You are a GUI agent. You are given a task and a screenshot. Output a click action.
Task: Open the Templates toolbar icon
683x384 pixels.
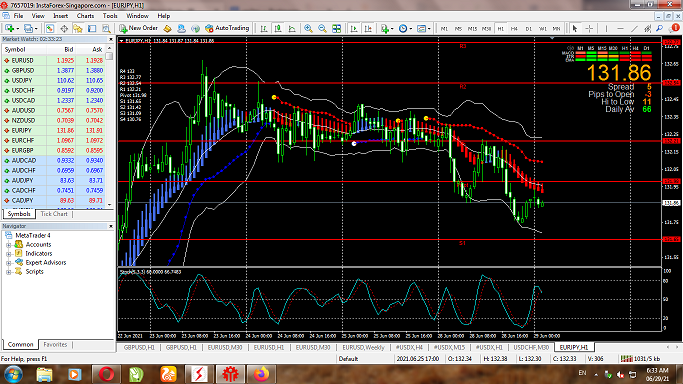[421, 28]
